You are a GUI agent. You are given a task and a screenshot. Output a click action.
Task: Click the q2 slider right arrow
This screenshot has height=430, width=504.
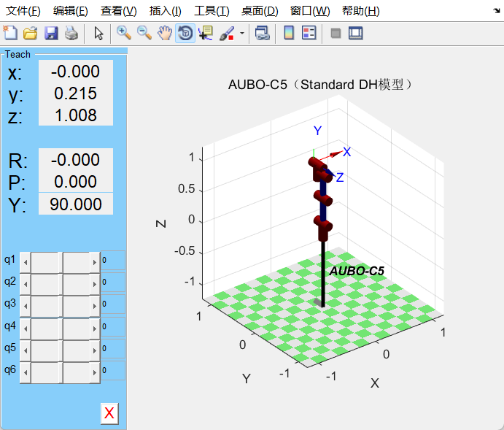[x=95, y=284]
